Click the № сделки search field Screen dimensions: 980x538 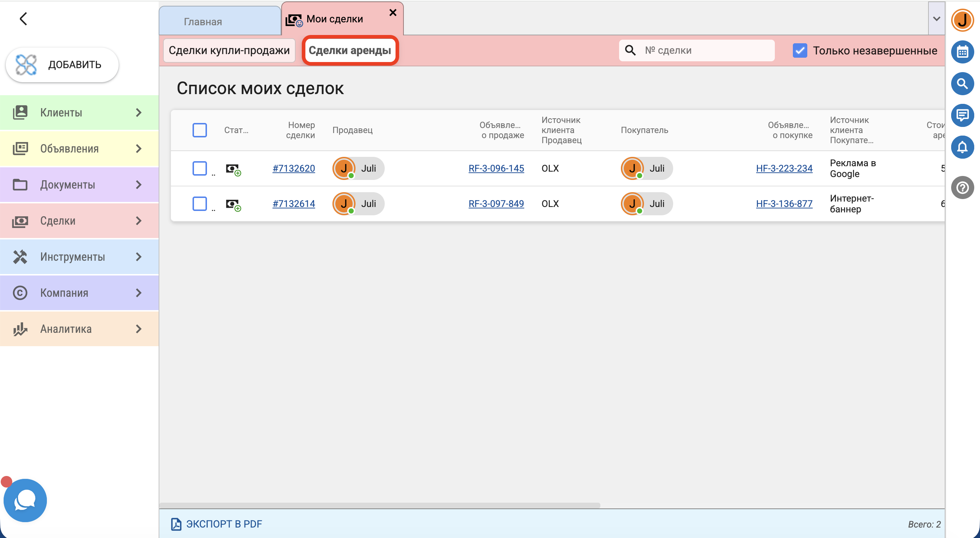point(697,50)
